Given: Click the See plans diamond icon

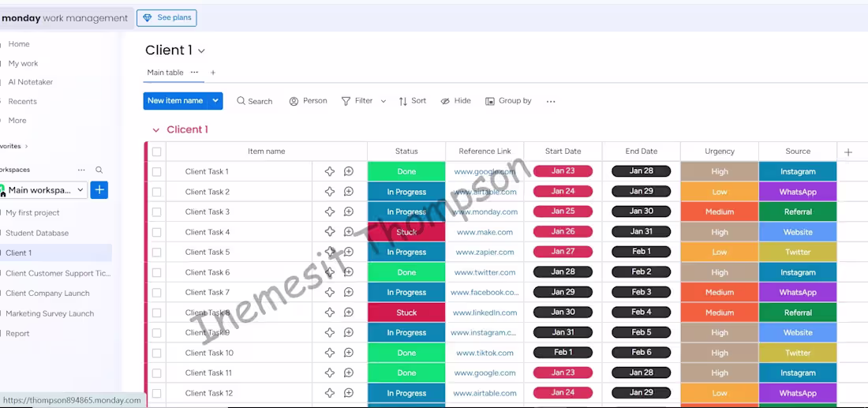Looking at the screenshot, I should (x=148, y=17).
